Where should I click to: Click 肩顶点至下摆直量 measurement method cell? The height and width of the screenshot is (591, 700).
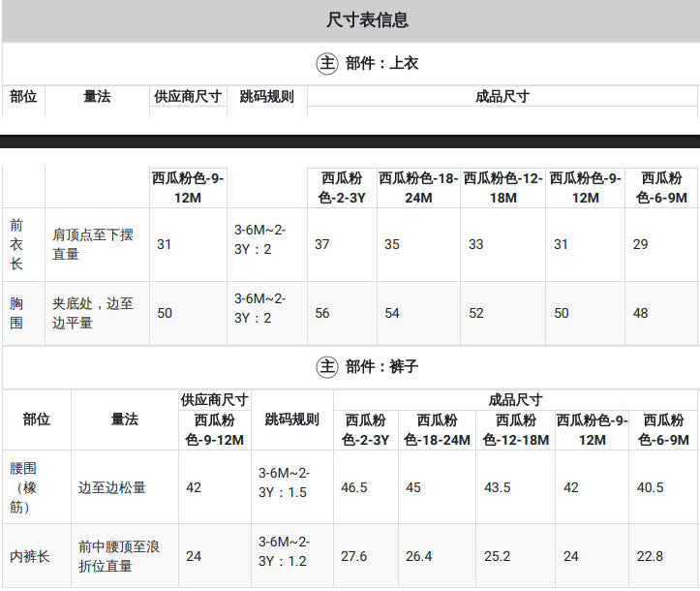click(93, 244)
